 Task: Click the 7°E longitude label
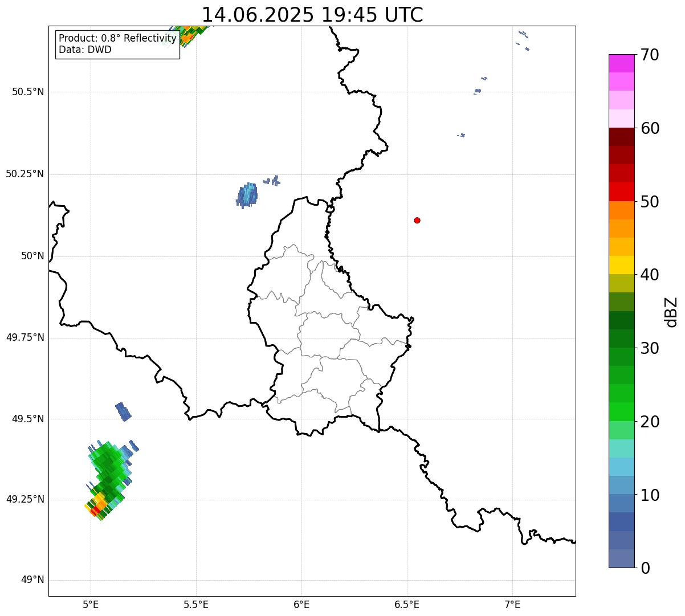pyautogui.click(x=513, y=604)
